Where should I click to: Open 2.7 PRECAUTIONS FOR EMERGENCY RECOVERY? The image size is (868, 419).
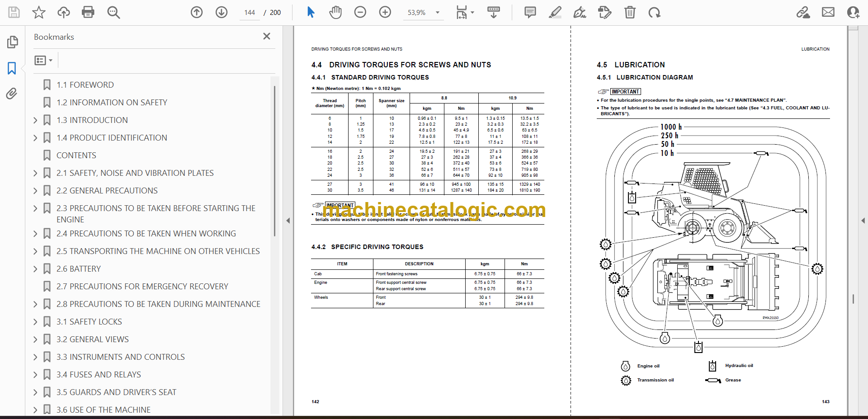[x=142, y=287]
